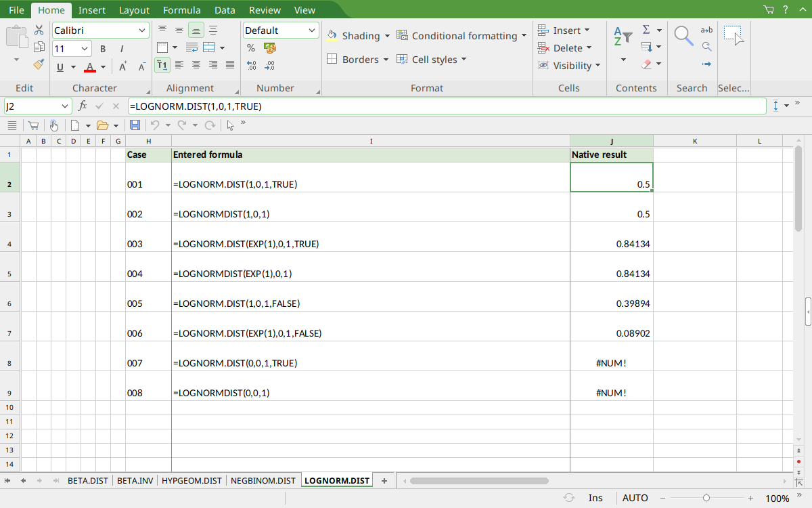Click the Insert cells button
Screen dimensions: 812x508
pos(564,30)
